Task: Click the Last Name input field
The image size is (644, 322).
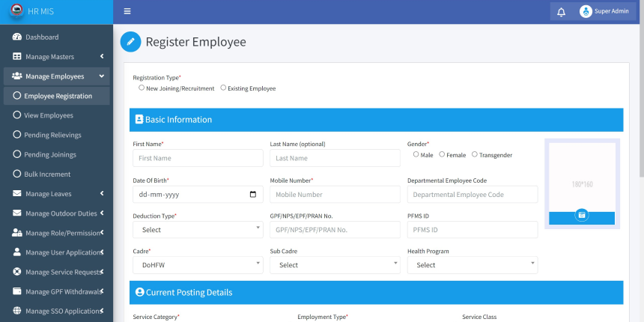Action: [335, 158]
